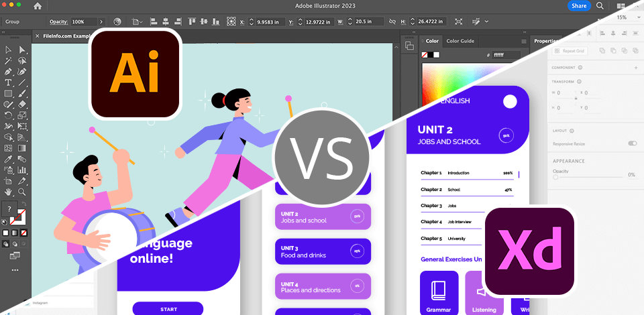Select the Eraser tool

coord(22,105)
